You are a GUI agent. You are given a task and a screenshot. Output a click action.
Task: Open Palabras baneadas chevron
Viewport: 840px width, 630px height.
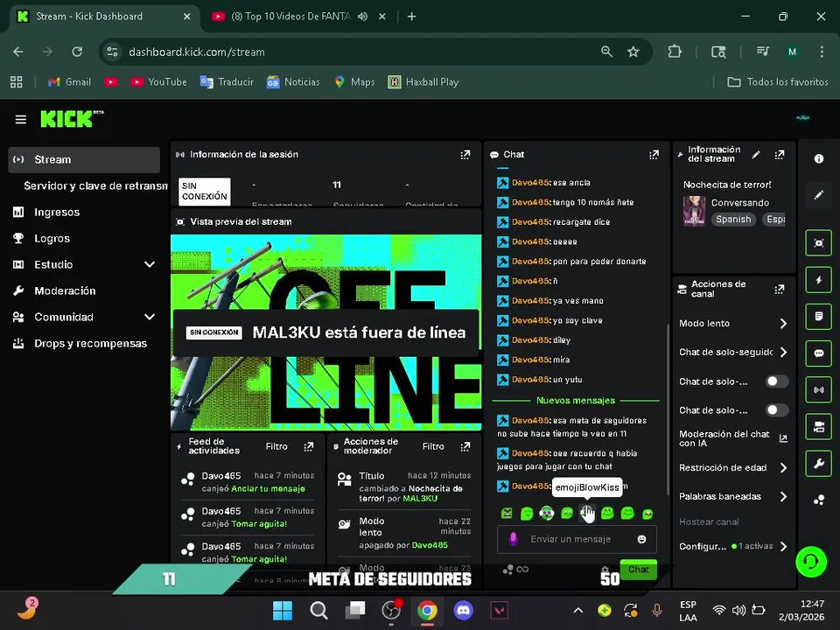click(783, 497)
